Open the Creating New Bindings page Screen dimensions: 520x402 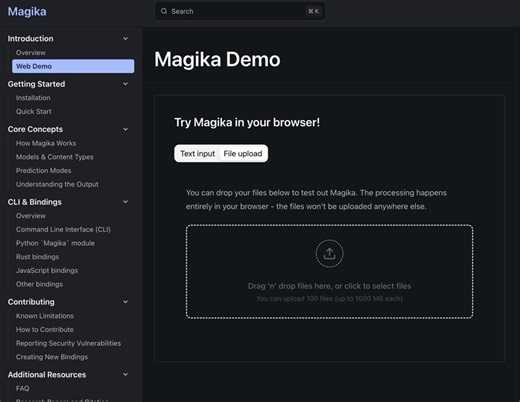click(52, 357)
